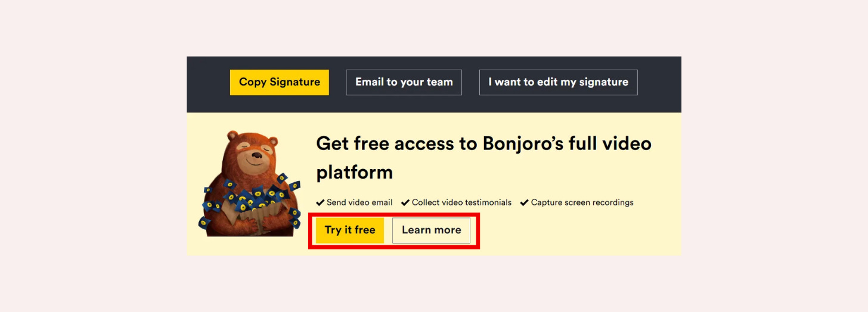
Task: Click the checkmark beside Send video email
Action: [320, 202]
